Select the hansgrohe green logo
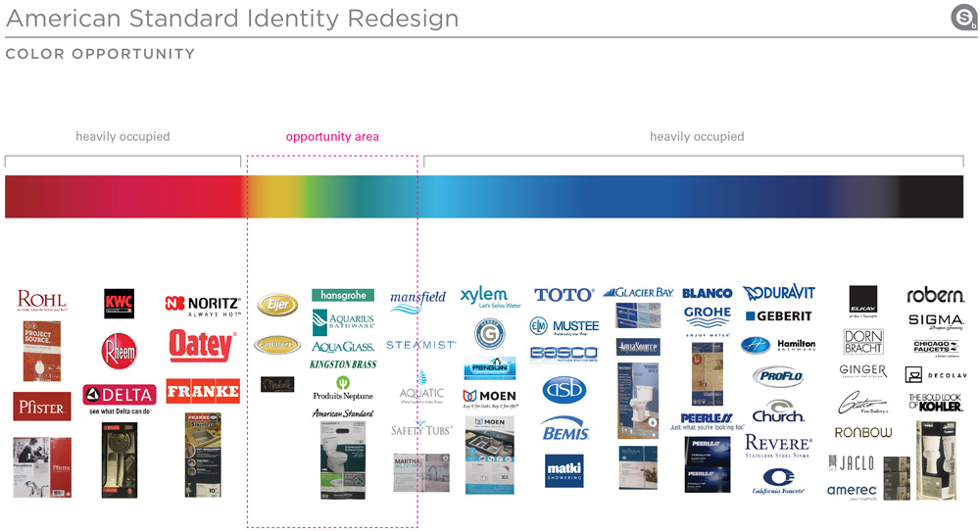The image size is (980, 531). (343, 295)
